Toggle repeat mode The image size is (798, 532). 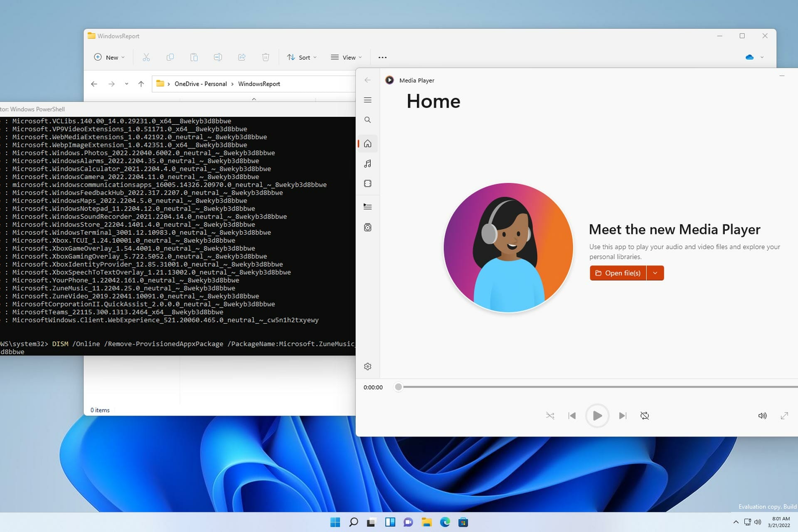pos(645,415)
